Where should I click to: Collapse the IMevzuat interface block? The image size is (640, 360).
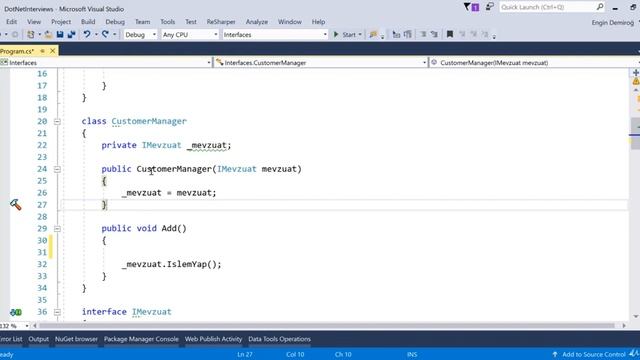[x=57, y=312]
